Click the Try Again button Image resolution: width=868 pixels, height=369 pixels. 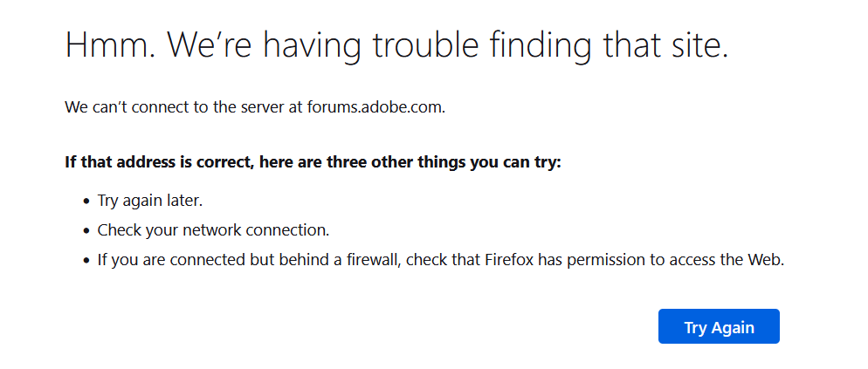click(x=719, y=327)
